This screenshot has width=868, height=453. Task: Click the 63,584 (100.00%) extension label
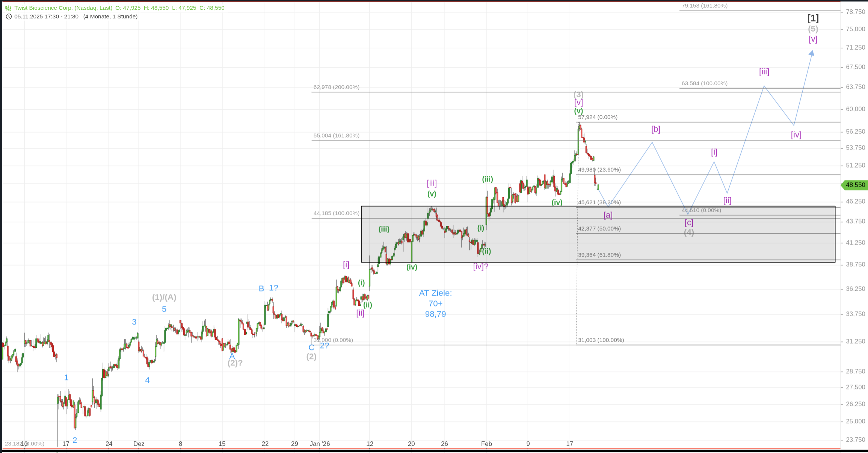tap(704, 83)
